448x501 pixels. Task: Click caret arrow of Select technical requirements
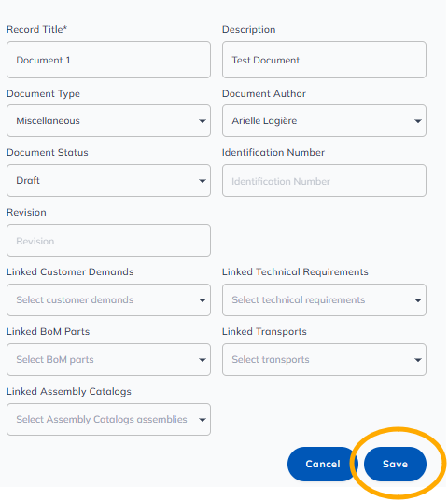pos(417,300)
